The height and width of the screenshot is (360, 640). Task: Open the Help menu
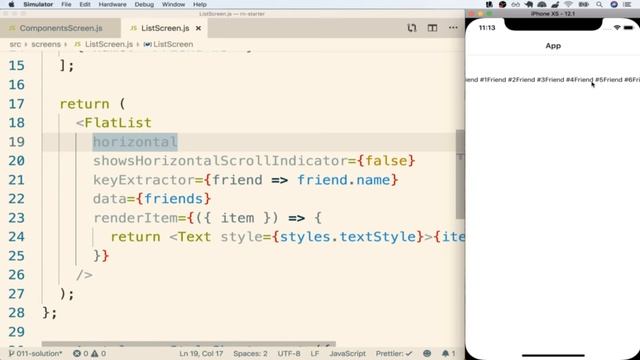pyautogui.click(x=200, y=4)
